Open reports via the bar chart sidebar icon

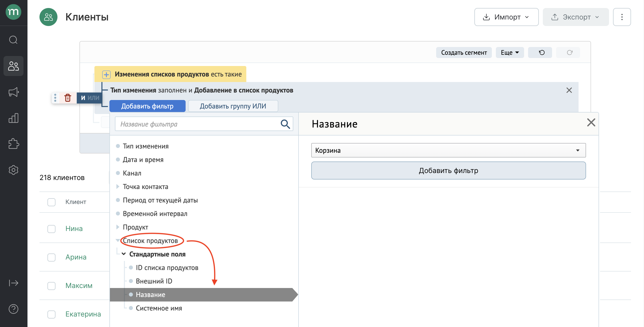[x=13, y=118]
